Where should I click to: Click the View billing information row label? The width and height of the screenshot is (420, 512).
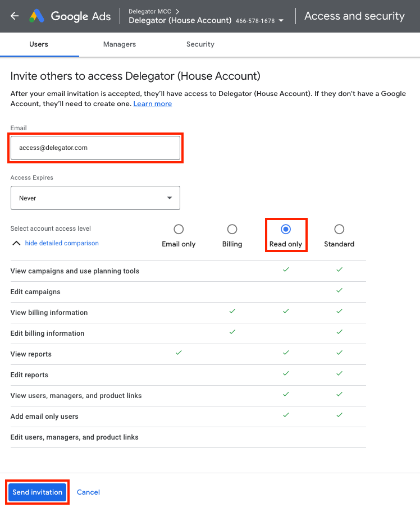(x=49, y=313)
